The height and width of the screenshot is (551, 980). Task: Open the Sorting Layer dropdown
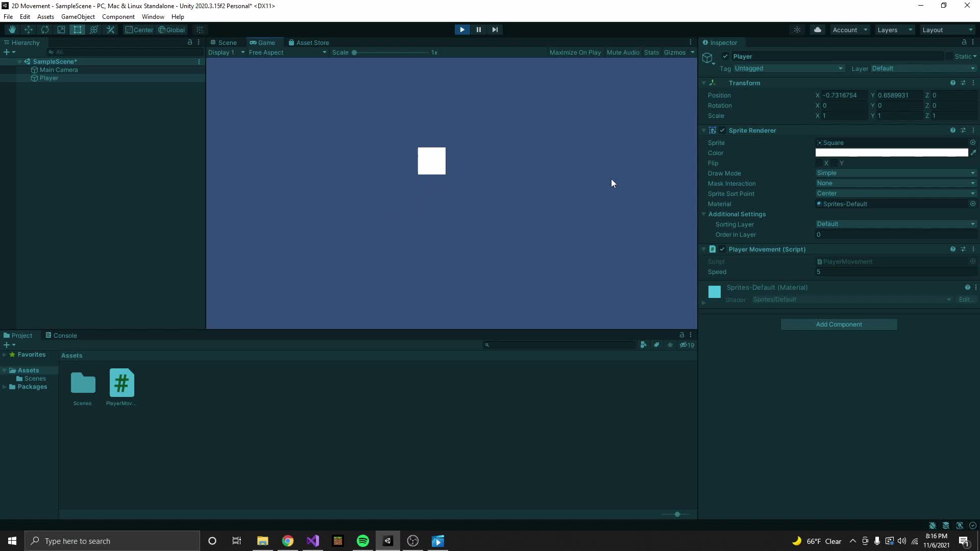tap(896, 224)
